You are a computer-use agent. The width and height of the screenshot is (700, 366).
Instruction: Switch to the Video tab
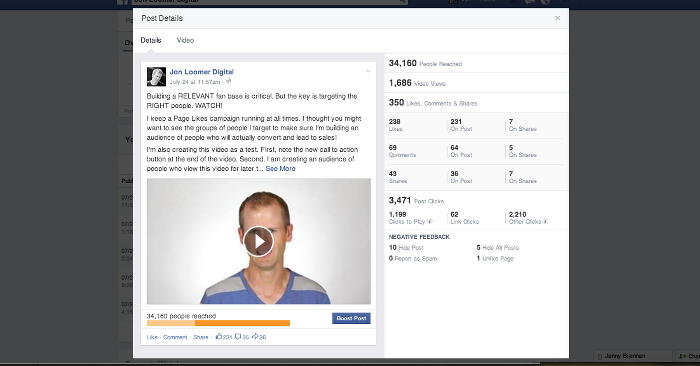[185, 40]
